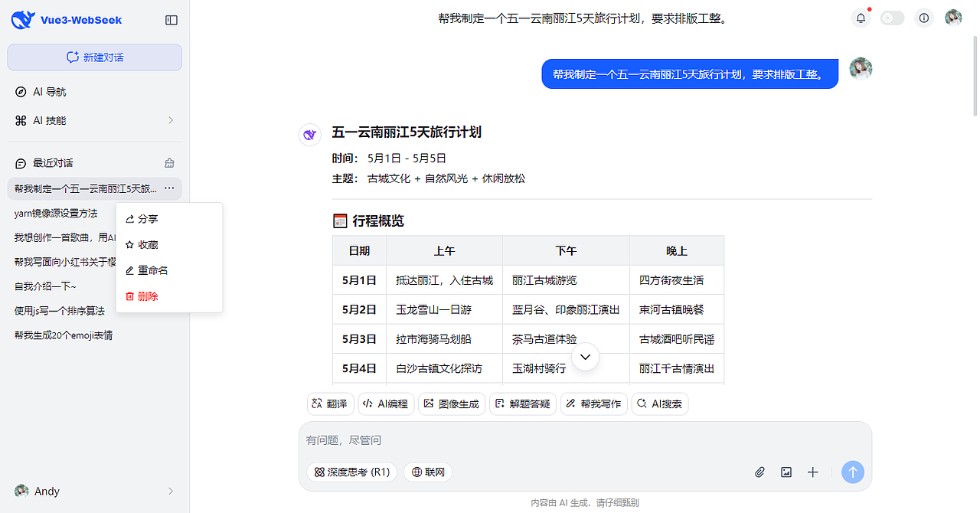Viewport: 980px width, 513px height.
Task: Toggle 深度思考 (R1) mode
Action: 351,472
